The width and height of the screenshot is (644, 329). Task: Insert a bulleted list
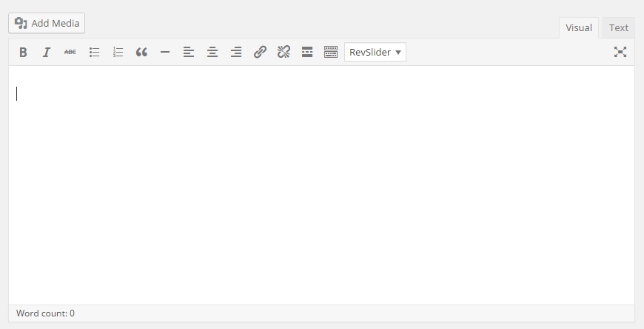click(x=94, y=52)
